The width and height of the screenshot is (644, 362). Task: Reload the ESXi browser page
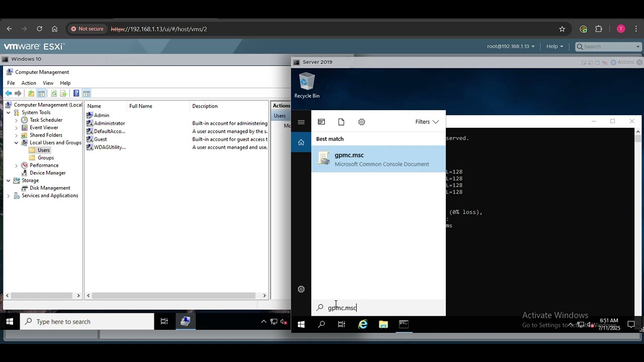39,29
